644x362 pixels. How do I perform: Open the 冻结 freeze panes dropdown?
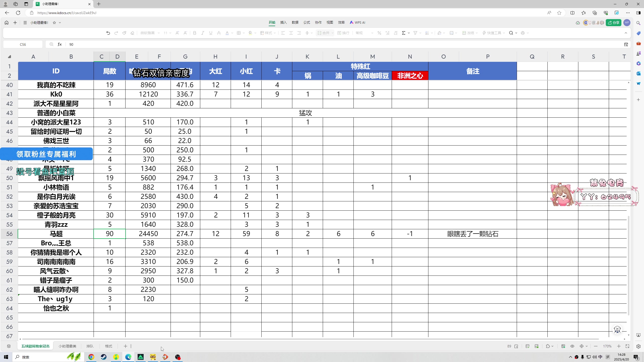click(470, 33)
